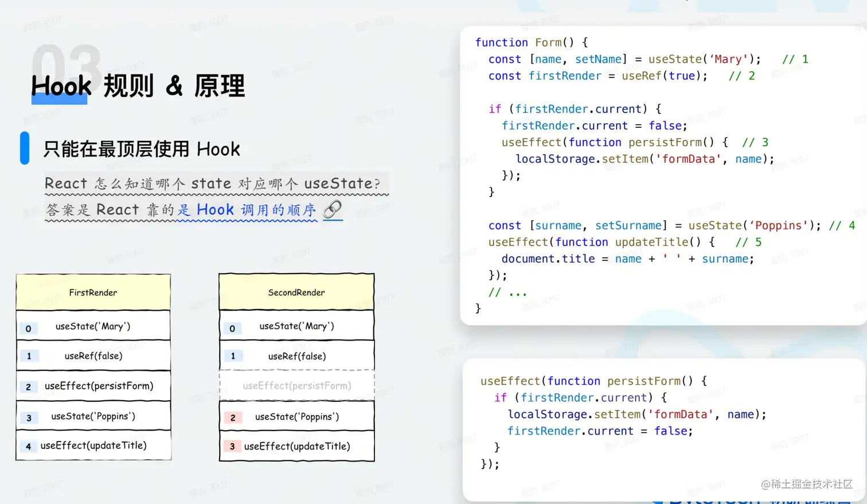Click the 'function Form() {' code line
The image size is (867, 504).
pos(532,42)
